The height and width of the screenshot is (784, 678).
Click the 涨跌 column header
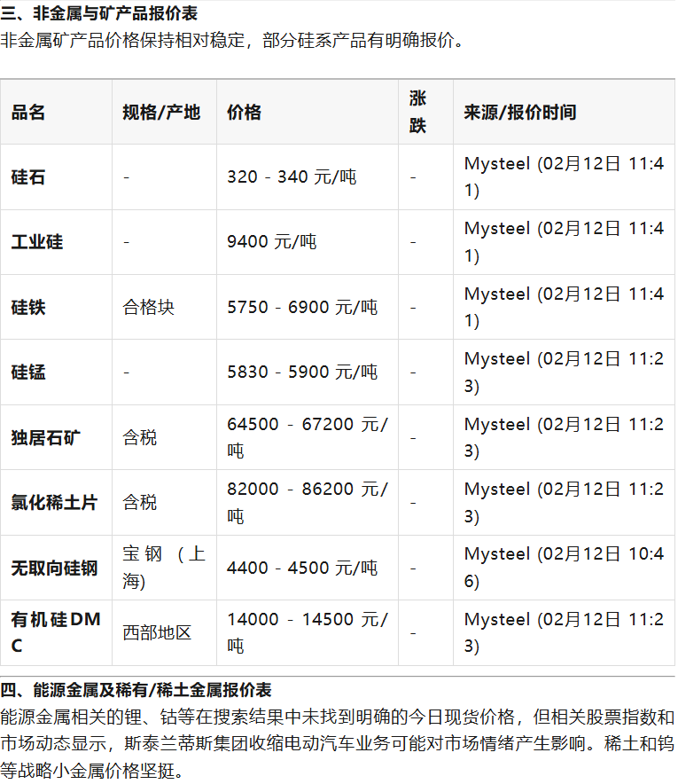(417, 112)
